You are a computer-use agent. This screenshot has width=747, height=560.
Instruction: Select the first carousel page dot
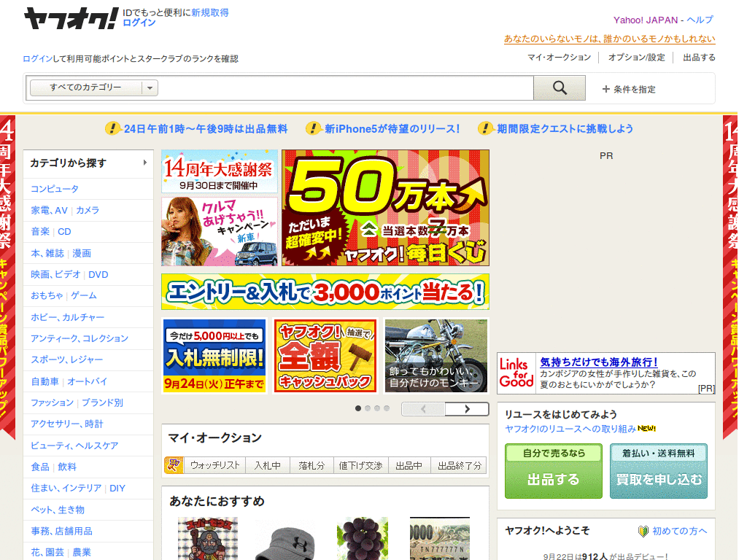[x=357, y=408]
